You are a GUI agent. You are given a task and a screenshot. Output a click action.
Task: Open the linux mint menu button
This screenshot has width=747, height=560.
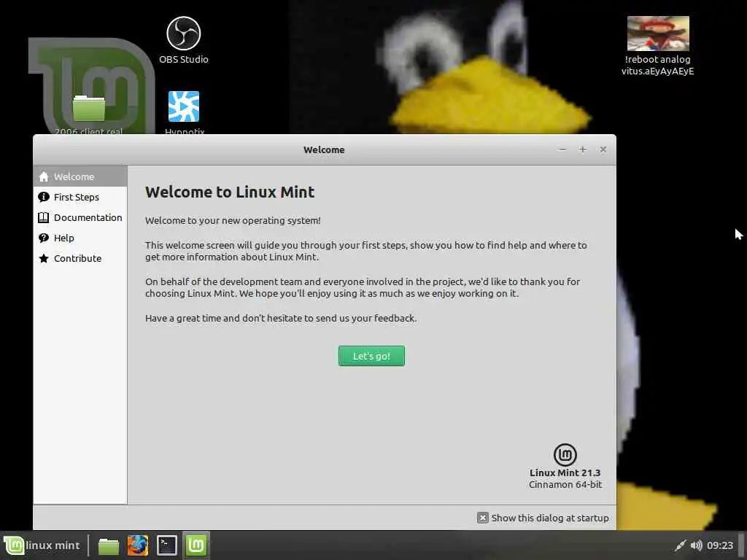[42, 545]
